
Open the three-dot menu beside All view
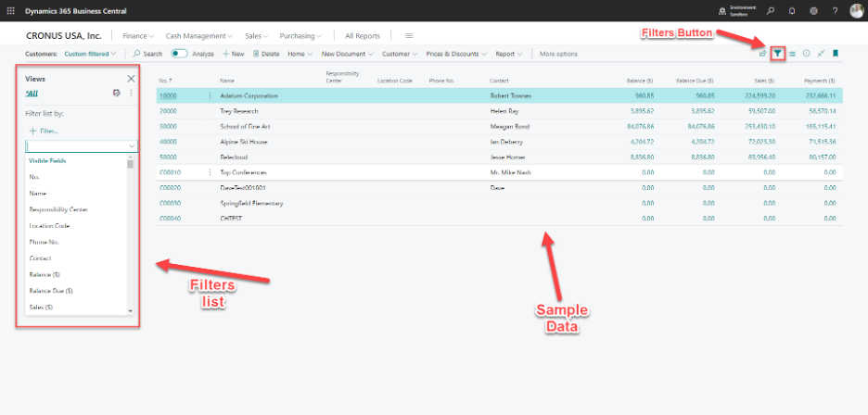pos(131,94)
